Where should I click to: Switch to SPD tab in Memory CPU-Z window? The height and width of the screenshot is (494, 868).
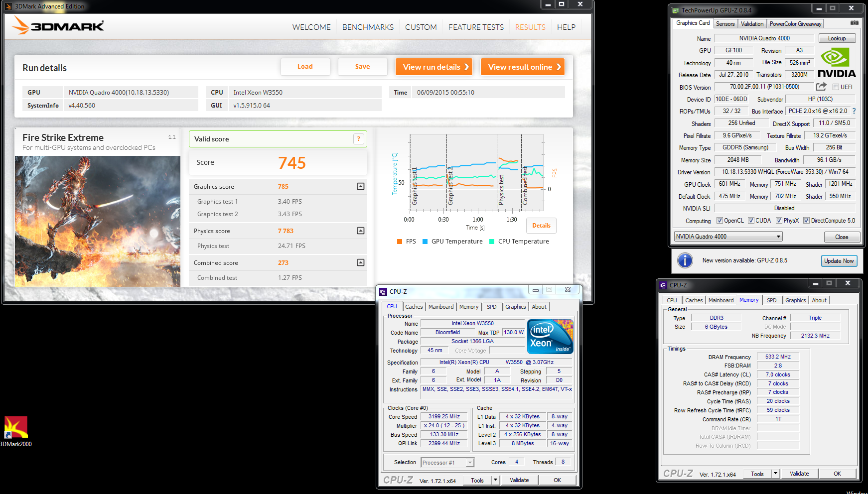771,300
